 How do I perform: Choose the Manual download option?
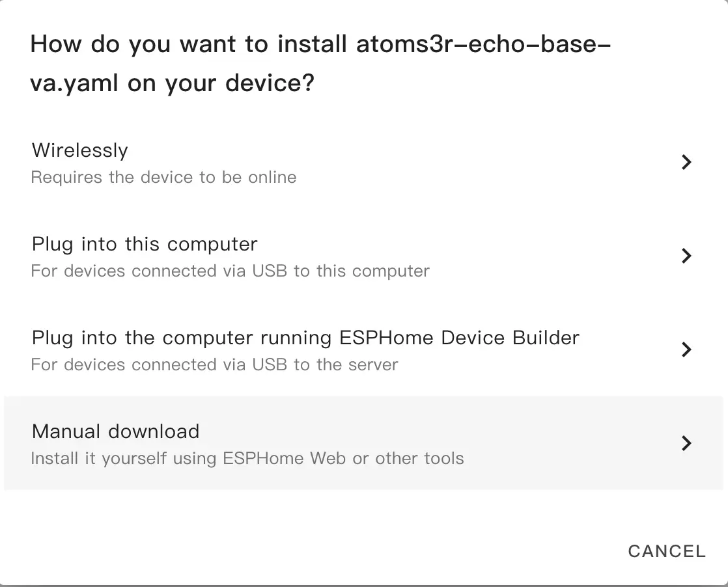pos(116,431)
